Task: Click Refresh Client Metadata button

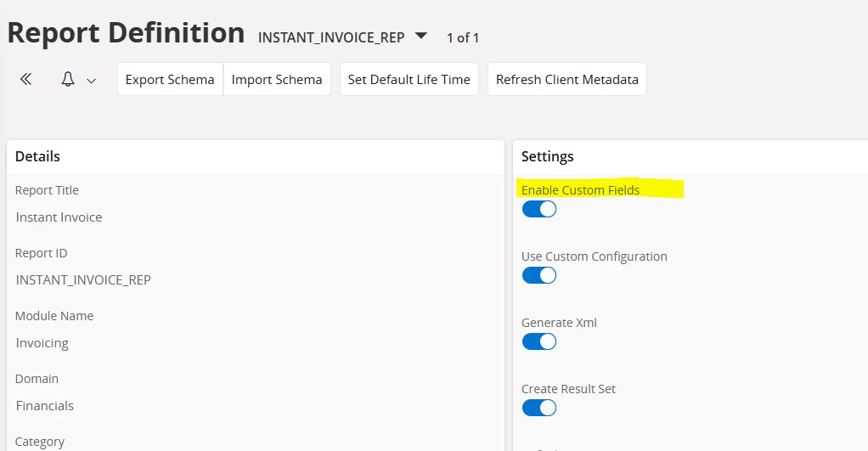Action: [566, 79]
